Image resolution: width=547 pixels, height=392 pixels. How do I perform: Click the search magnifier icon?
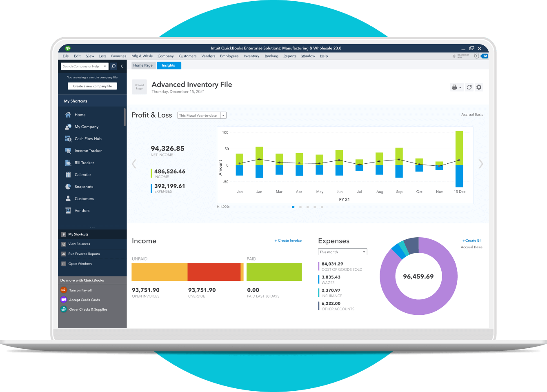[113, 66]
